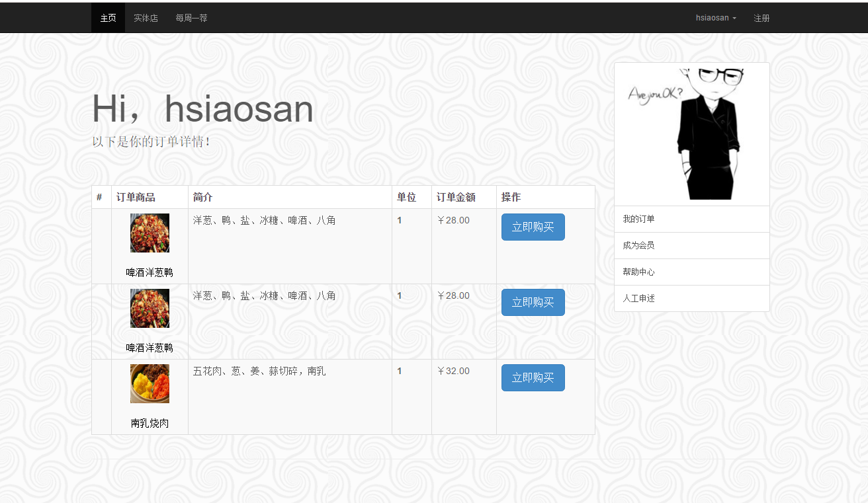
Task: Open the second 啤酒洋葱鸭 dish thumbnail
Action: click(x=150, y=308)
